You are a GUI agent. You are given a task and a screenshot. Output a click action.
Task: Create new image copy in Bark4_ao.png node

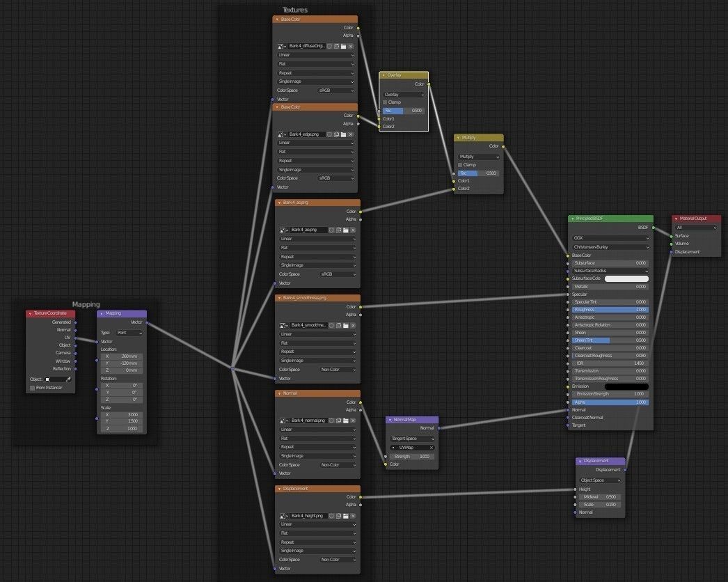click(339, 230)
